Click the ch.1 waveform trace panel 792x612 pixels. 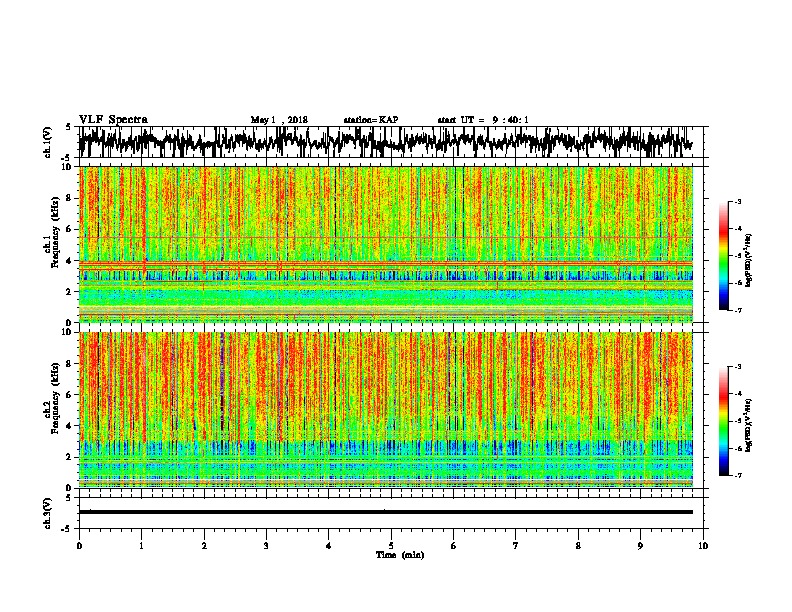[391, 142]
